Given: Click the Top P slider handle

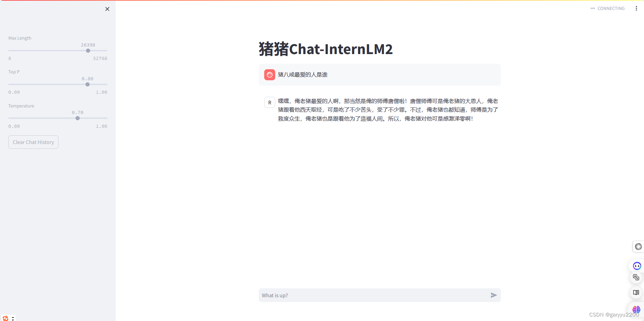Looking at the screenshot, I should (x=87, y=84).
